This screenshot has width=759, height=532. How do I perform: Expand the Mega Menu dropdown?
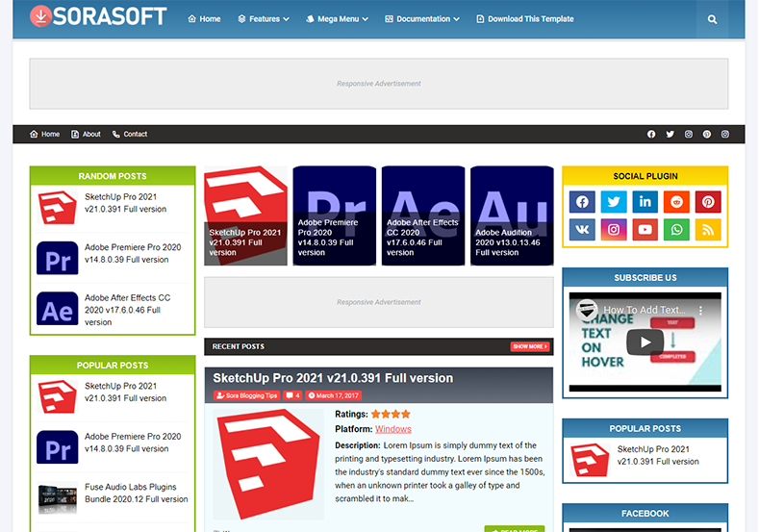337,19
